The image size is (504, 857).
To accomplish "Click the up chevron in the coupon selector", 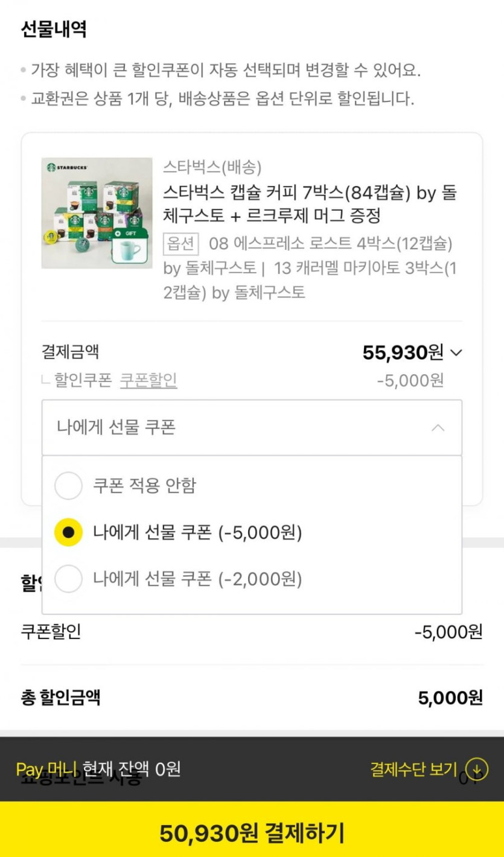I will click(x=438, y=428).
